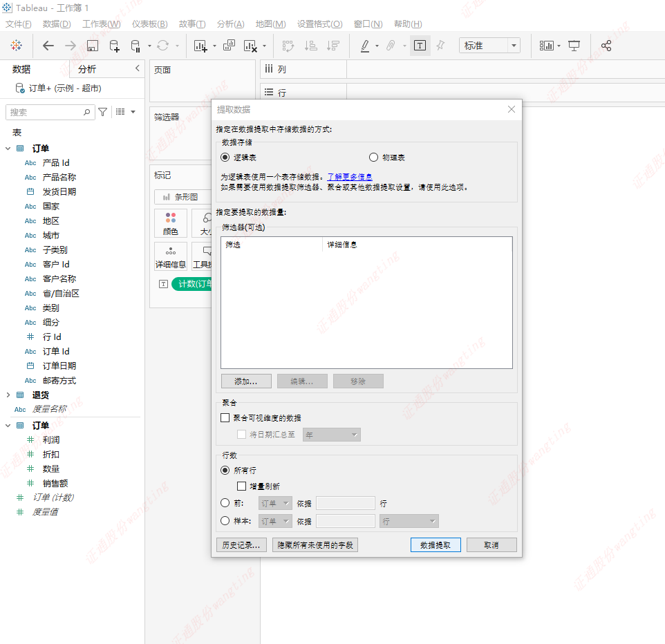
Task: Click the refresh data icon
Action: pyautogui.click(x=163, y=46)
